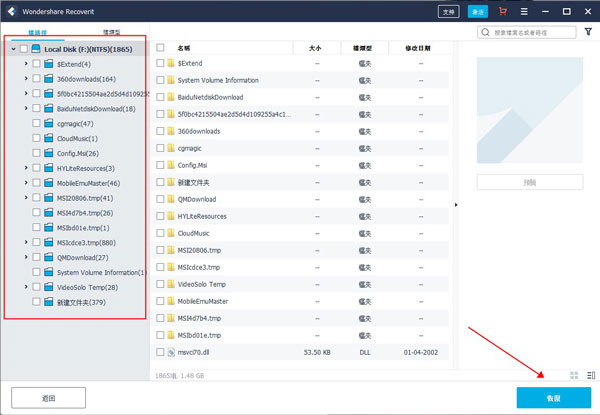
Task: Click the VideoSolo Temp folder icon in list
Action: [x=171, y=284]
